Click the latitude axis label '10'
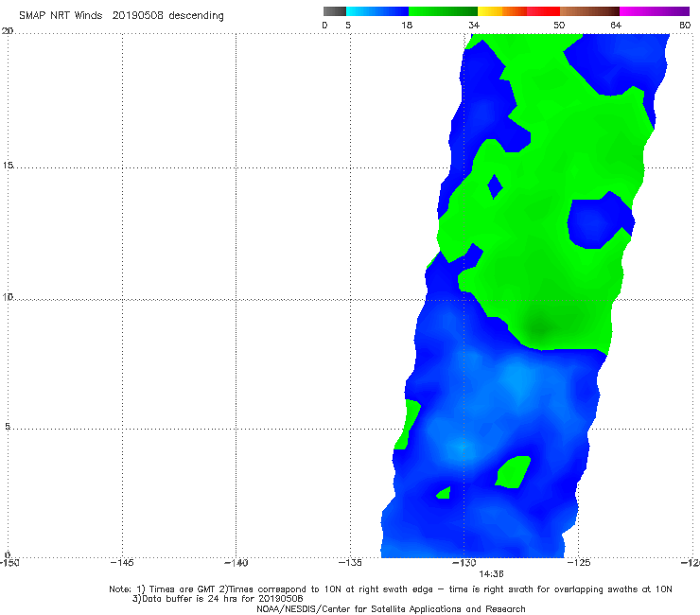This screenshot has width=700, height=615. point(8,296)
